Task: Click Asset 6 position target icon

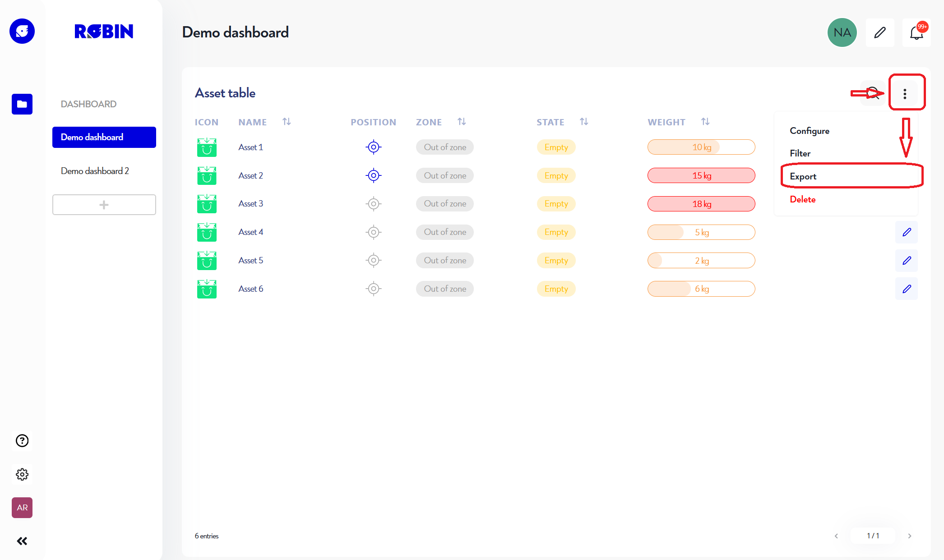Action: pyautogui.click(x=374, y=289)
